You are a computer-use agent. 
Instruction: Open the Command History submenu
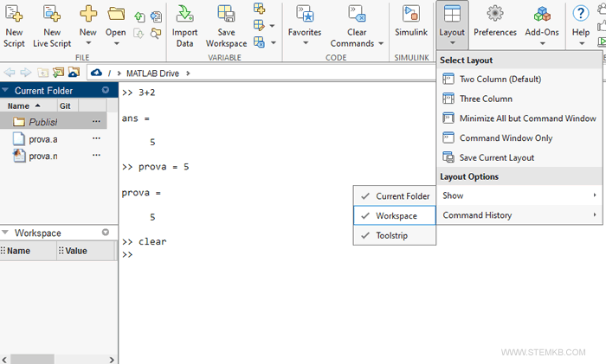click(519, 215)
